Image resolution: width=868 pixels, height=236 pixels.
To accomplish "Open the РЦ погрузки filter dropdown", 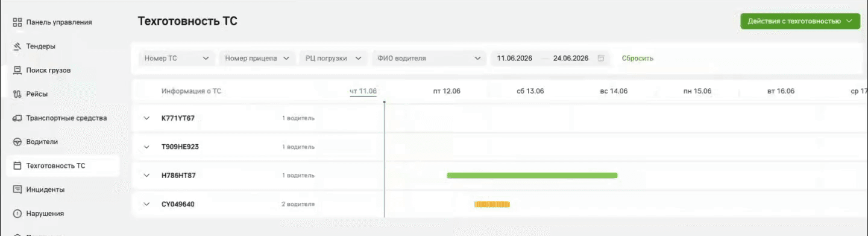I will click(333, 59).
